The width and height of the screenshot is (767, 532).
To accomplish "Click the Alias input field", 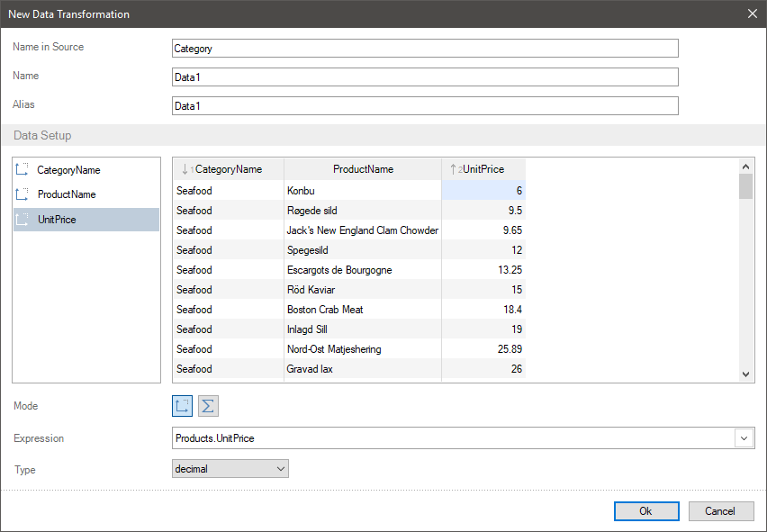I will click(425, 106).
